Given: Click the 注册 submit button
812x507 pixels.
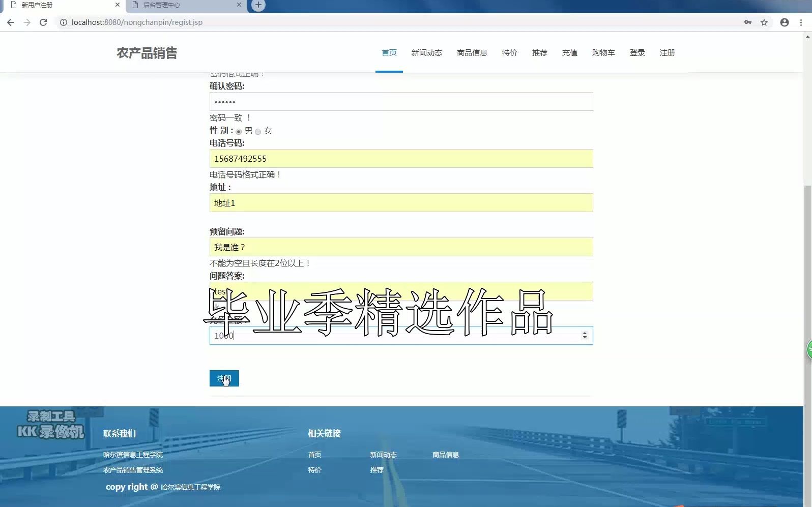Looking at the screenshot, I should [224, 378].
